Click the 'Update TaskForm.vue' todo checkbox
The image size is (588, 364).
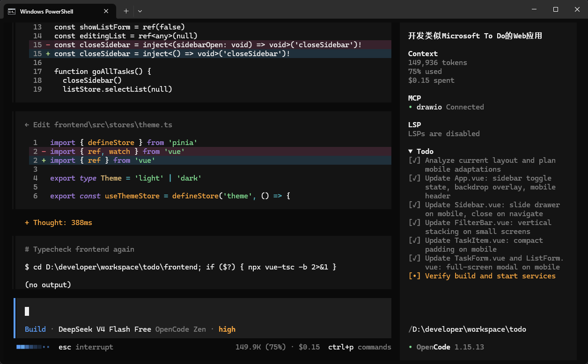coord(414,258)
